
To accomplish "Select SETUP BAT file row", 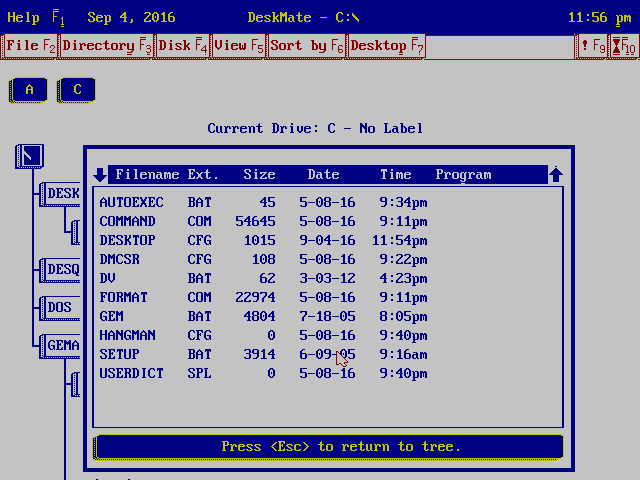I will point(328,354).
